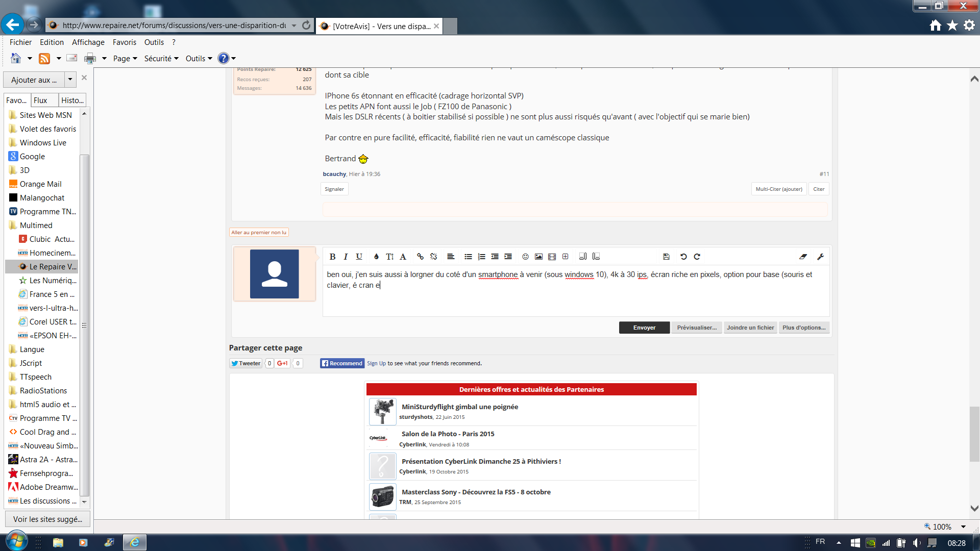This screenshot has width=980, height=551.
Task: Open the Google favorite in the sidebar
Action: pos(32,157)
